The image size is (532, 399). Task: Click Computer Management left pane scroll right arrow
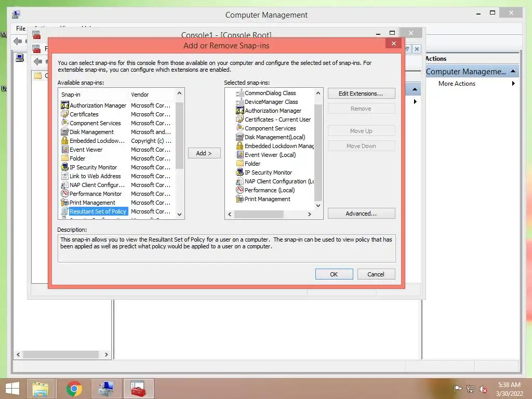point(106,354)
